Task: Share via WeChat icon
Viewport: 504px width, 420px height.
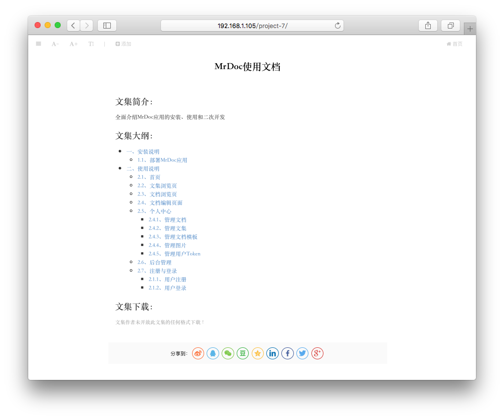Action: (228, 353)
